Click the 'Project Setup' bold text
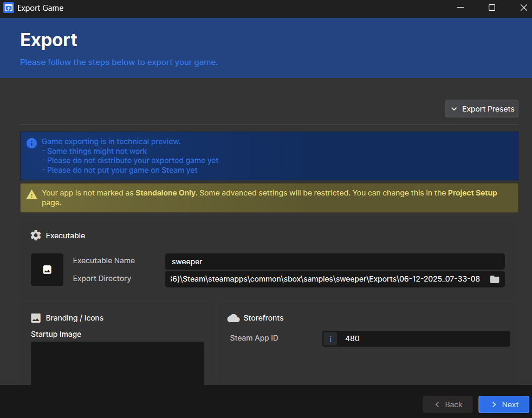This screenshot has width=532, height=418. [472, 193]
